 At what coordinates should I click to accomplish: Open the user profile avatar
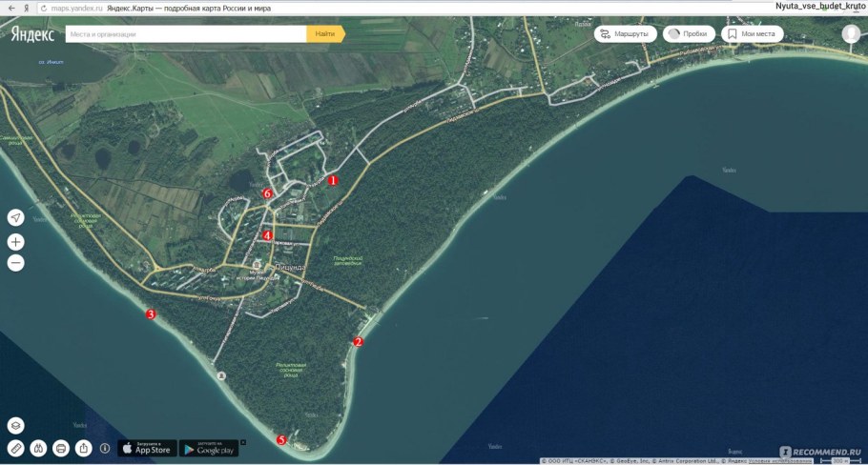tap(851, 34)
